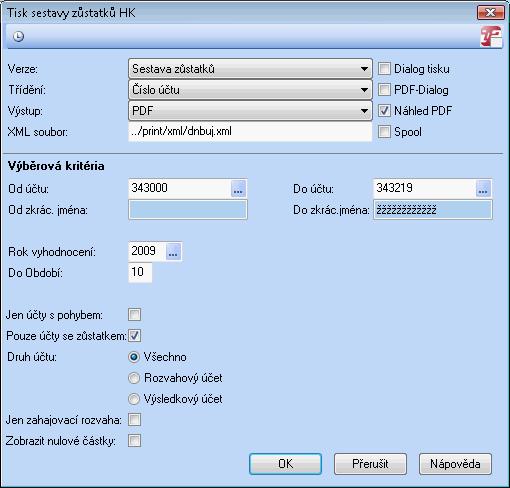Open the lookup button beside Do účtu
Viewport: 510px width, 488px height.
[x=483, y=188]
